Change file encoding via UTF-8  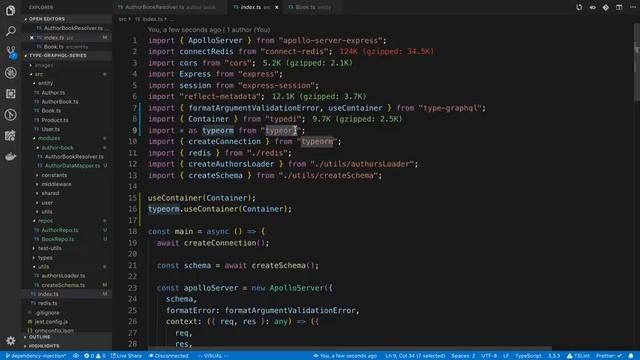click(x=489, y=356)
